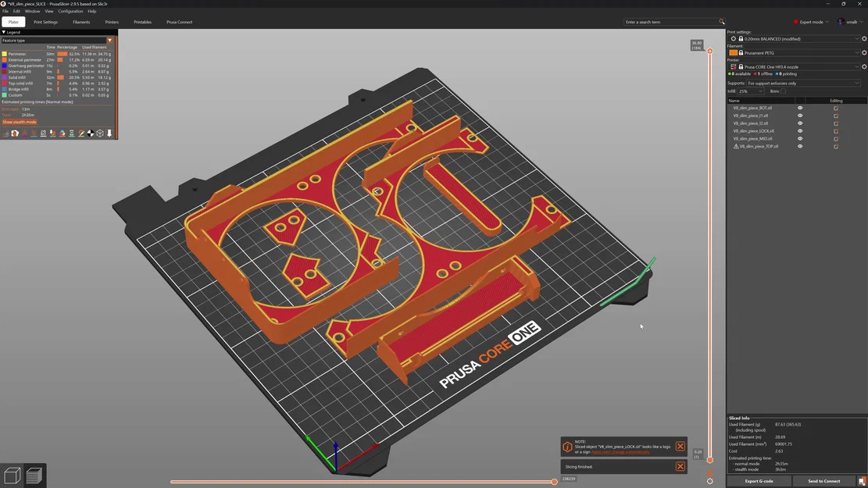Toggle travel moves visibility icon in legend
The width and height of the screenshot is (868, 488).
click(5, 134)
